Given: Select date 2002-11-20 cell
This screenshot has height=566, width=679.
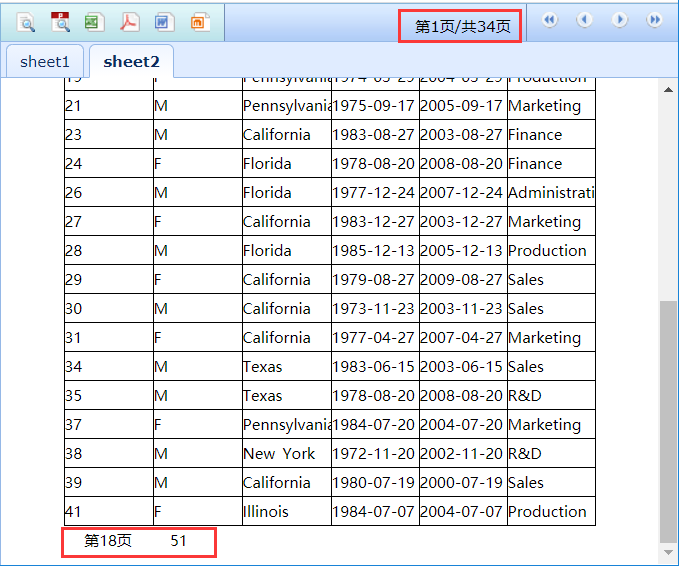Looking at the screenshot, I should coord(463,453).
